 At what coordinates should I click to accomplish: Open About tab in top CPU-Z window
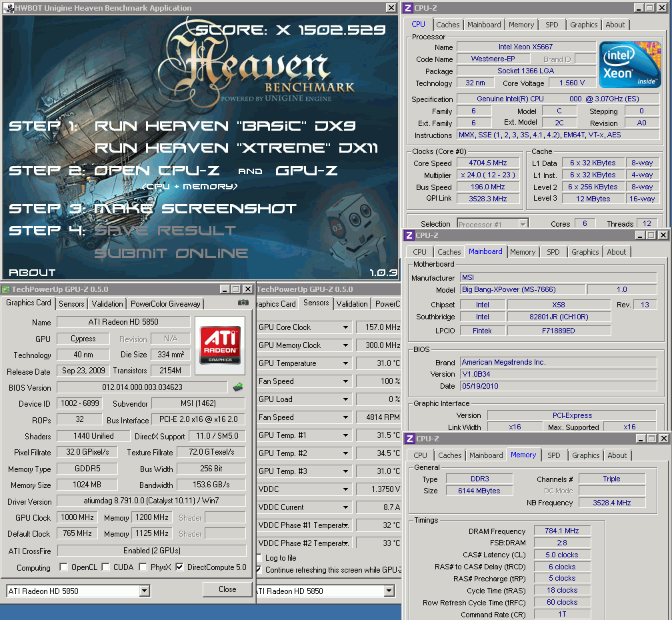click(x=615, y=25)
